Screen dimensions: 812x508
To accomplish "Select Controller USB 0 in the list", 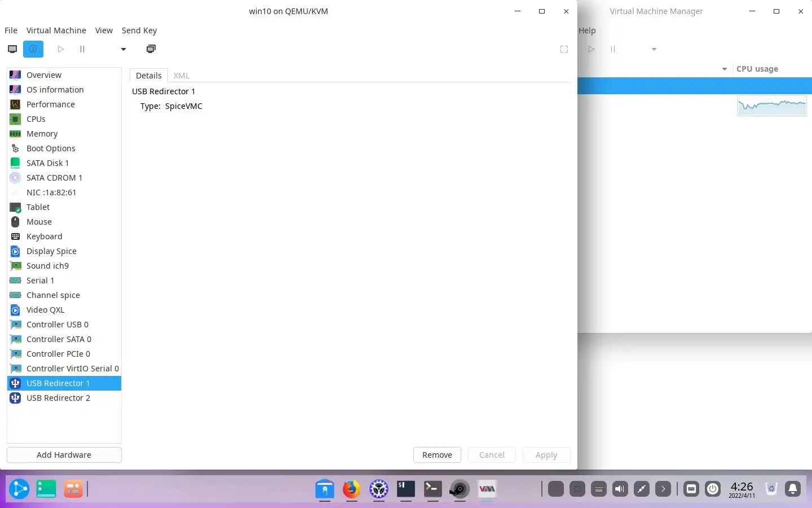I will tap(64, 325).
